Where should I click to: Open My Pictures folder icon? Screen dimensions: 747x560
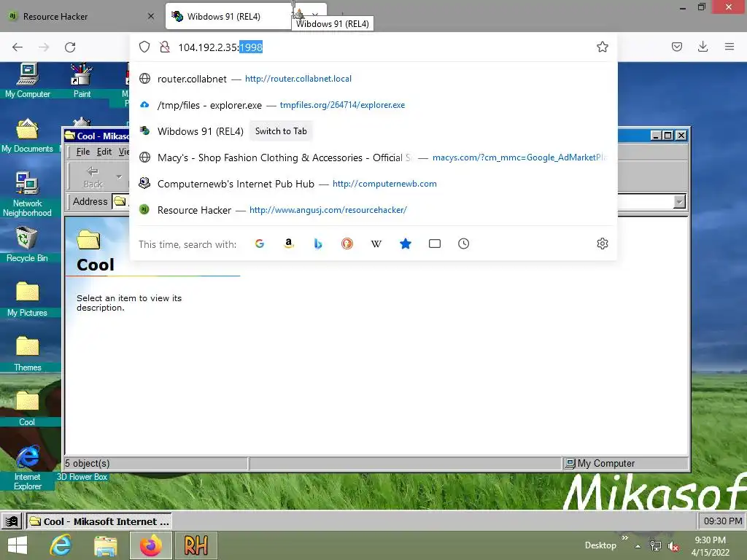click(x=27, y=299)
